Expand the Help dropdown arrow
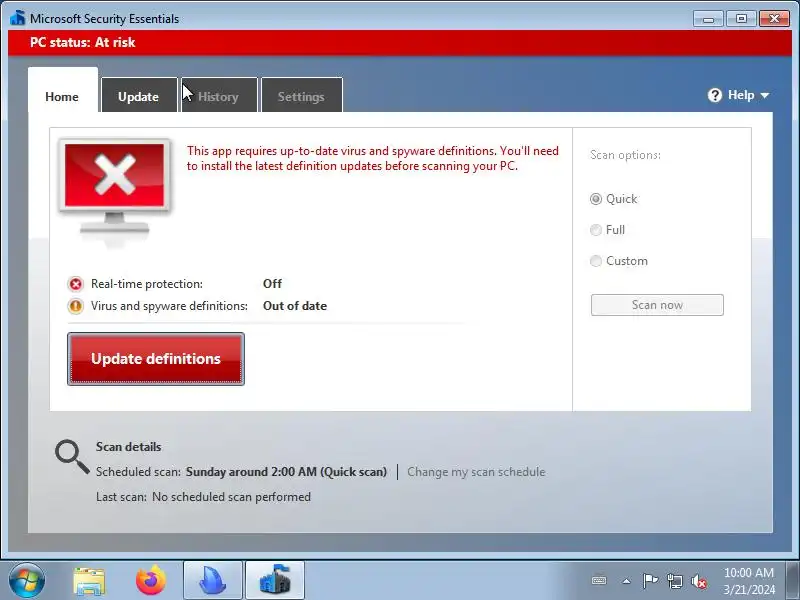Image resolution: width=800 pixels, height=600 pixels. [764, 95]
